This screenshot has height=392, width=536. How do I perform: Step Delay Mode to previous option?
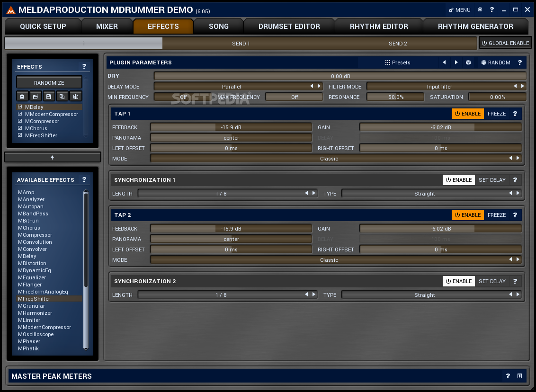pyautogui.click(x=312, y=86)
